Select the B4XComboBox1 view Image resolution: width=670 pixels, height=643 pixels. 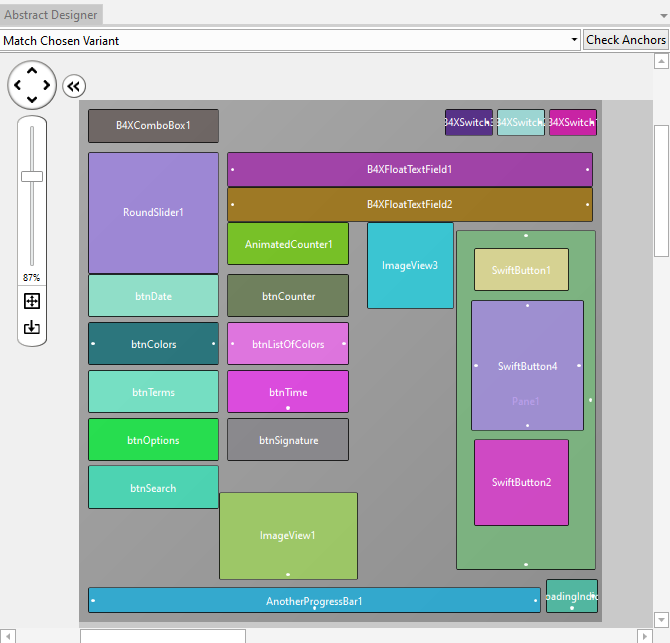coord(153,126)
